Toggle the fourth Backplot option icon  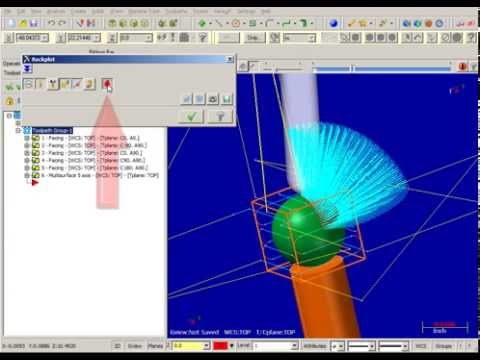click(65, 84)
